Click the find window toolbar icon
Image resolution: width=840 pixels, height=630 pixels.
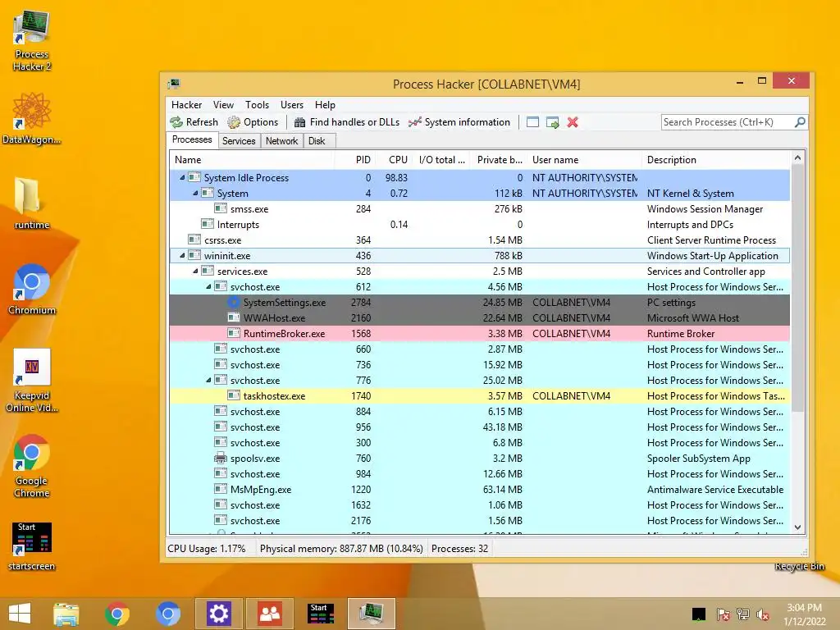(532, 122)
